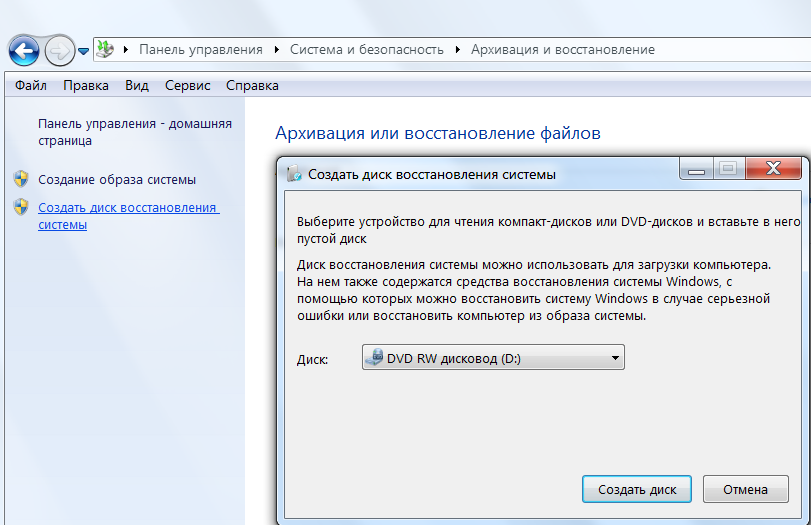Click the dialog title bar disc icon
This screenshot has width=811, height=525.
(294, 174)
